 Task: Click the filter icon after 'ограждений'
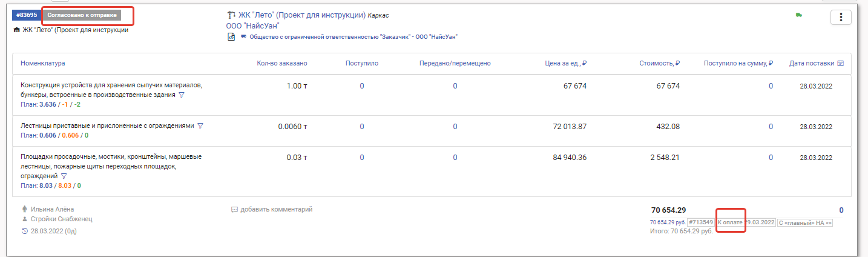(x=64, y=176)
